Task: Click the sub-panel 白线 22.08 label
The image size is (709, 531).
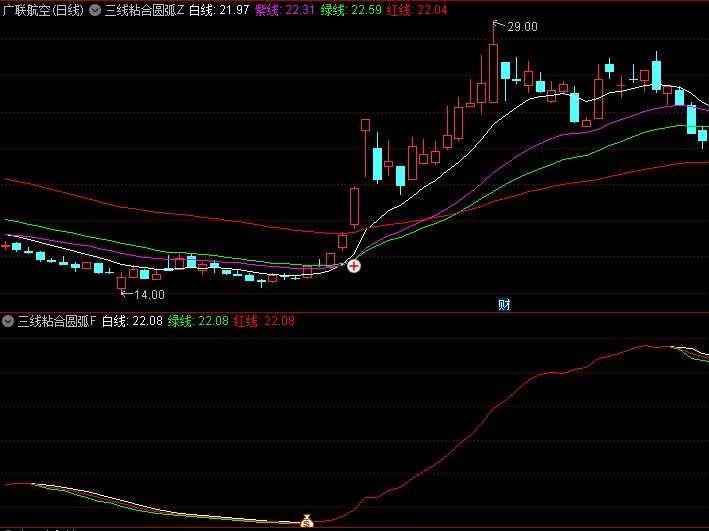Action: pos(131,321)
